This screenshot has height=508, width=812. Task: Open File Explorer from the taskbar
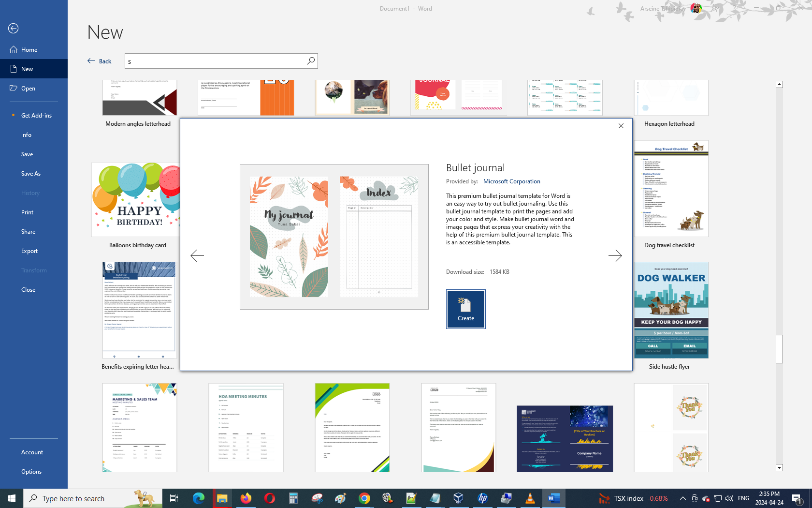coord(222,498)
